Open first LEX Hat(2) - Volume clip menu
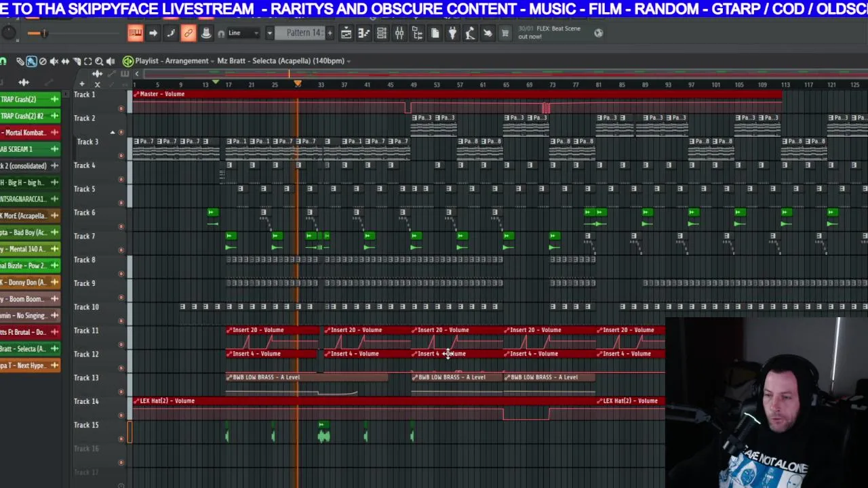 click(x=136, y=401)
